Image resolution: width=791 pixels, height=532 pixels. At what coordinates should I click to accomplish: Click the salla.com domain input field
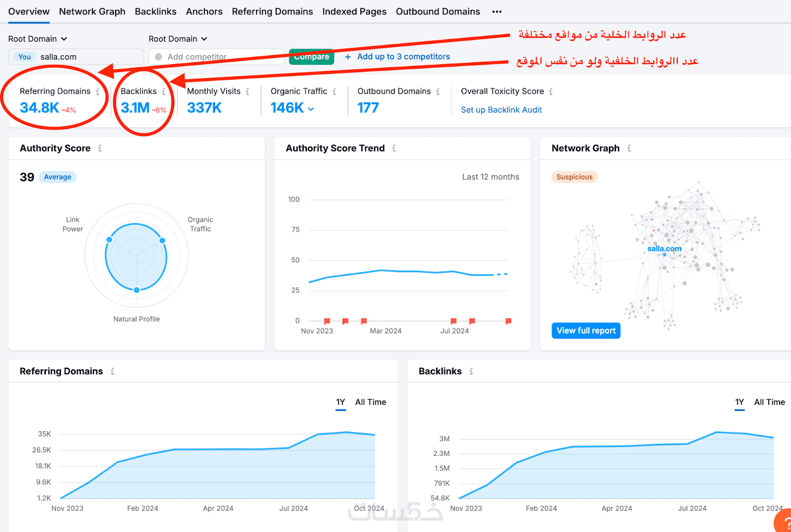pos(76,56)
